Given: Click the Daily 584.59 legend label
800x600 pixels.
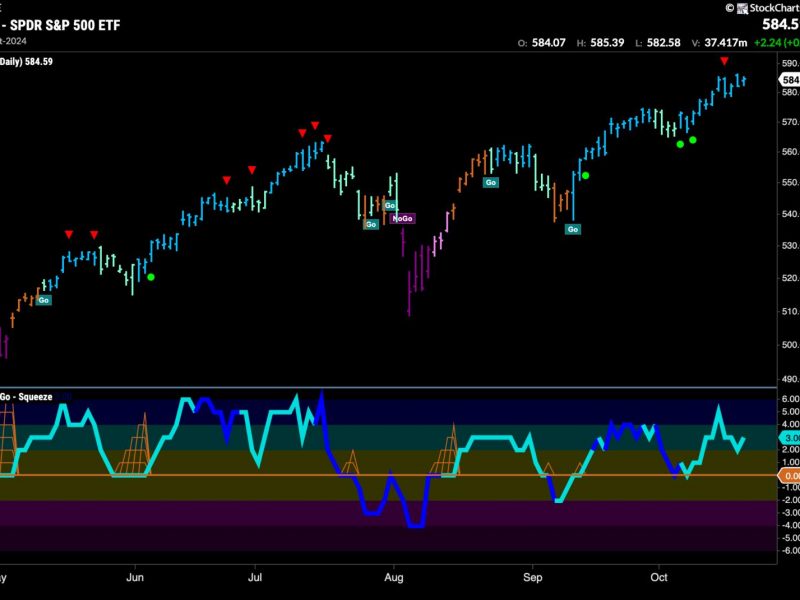Looking at the screenshot, I should click(x=26, y=62).
